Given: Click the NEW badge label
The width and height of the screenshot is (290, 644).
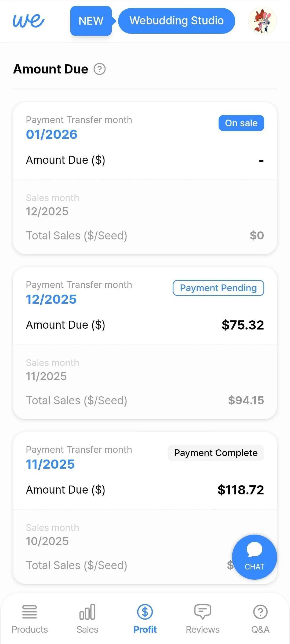Looking at the screenshot, I should click(x=91, y=21).
